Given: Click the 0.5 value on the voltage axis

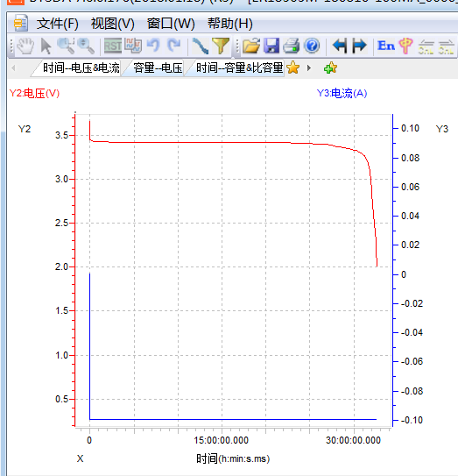Looking at the screenshot, I should tap(61, 399).
